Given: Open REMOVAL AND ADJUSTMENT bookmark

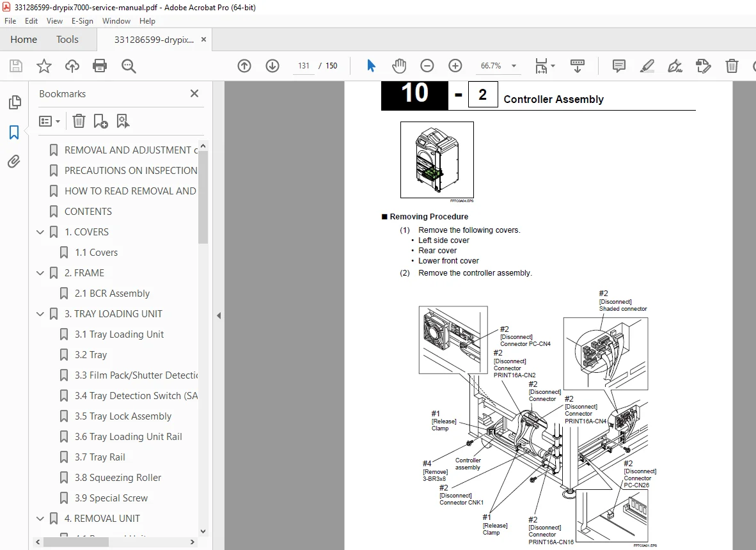Looking at the screenshot, I should pos(130,150).
